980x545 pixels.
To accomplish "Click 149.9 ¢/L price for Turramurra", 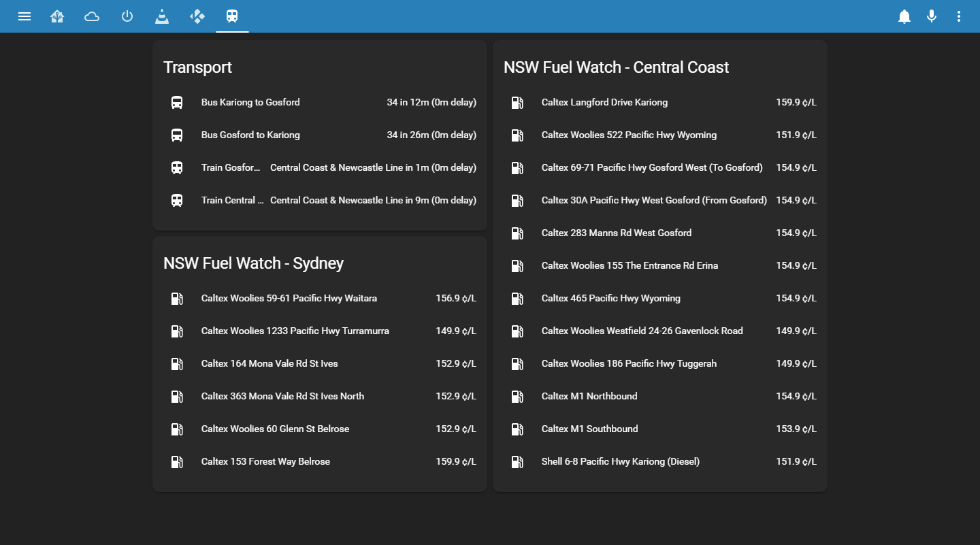I will pos(456,331).
